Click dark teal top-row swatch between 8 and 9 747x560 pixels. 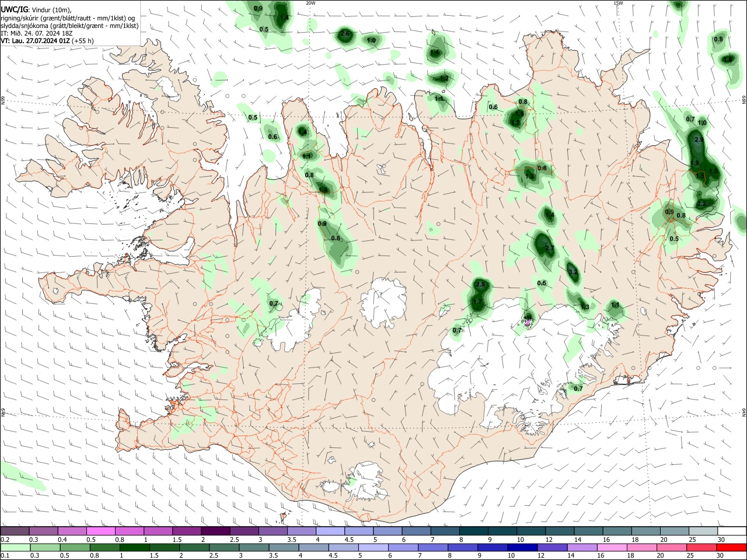point(474,531)
